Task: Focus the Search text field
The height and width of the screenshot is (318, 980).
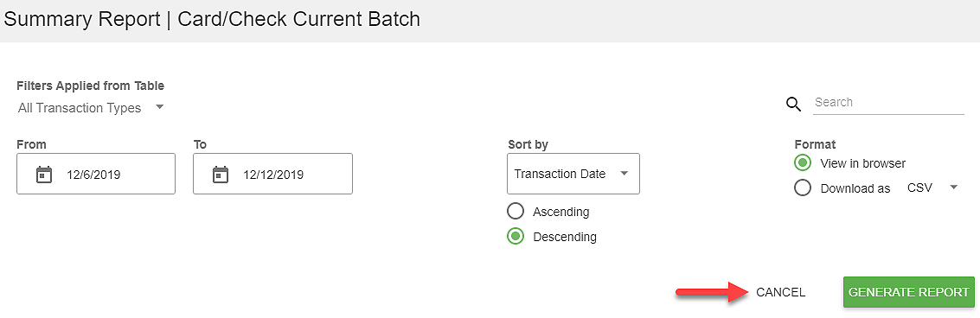Action: [888, 103]
